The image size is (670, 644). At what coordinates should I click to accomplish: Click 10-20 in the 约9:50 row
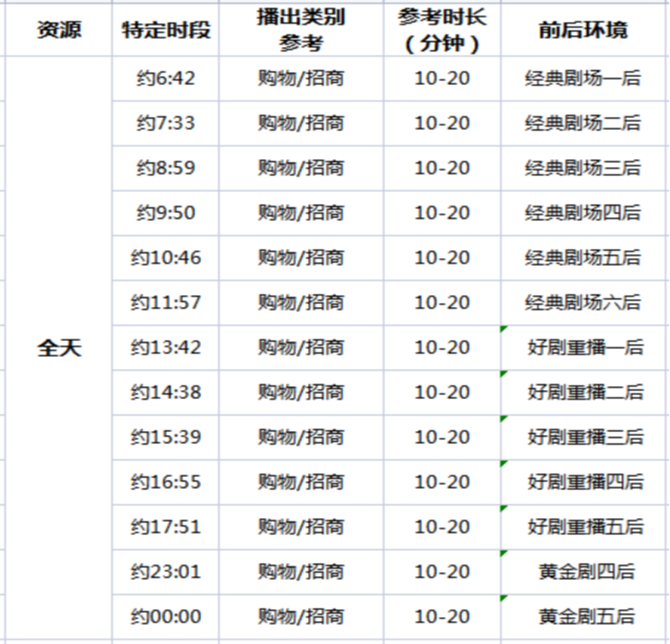[x=442, y=213]
